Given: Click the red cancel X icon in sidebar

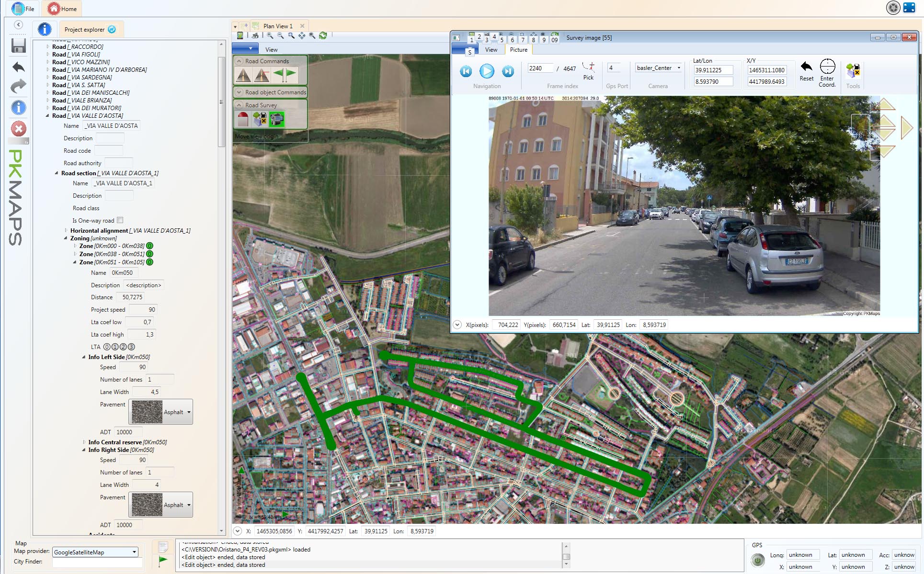Looking at the screenshot, I should [x=19, y=129].
